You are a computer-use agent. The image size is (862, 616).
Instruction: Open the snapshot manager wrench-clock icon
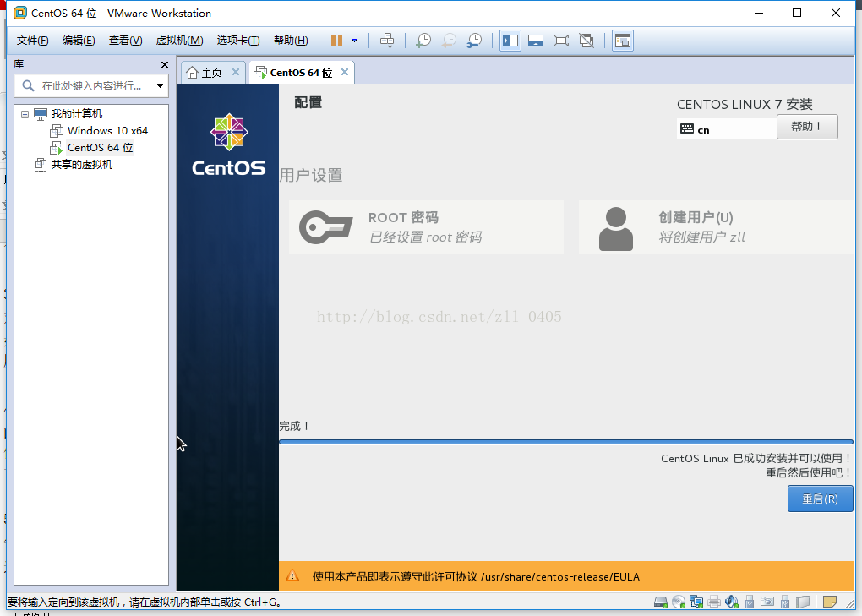point(474,40)
